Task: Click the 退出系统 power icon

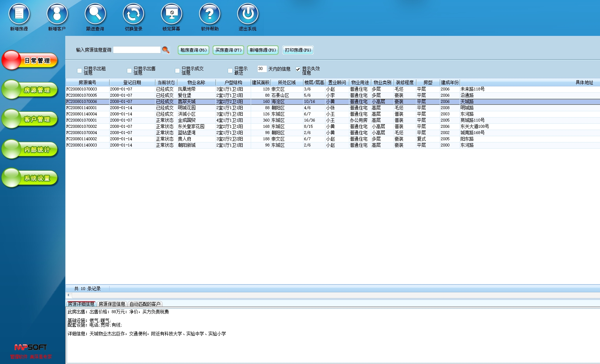Action: coord(248,14)
